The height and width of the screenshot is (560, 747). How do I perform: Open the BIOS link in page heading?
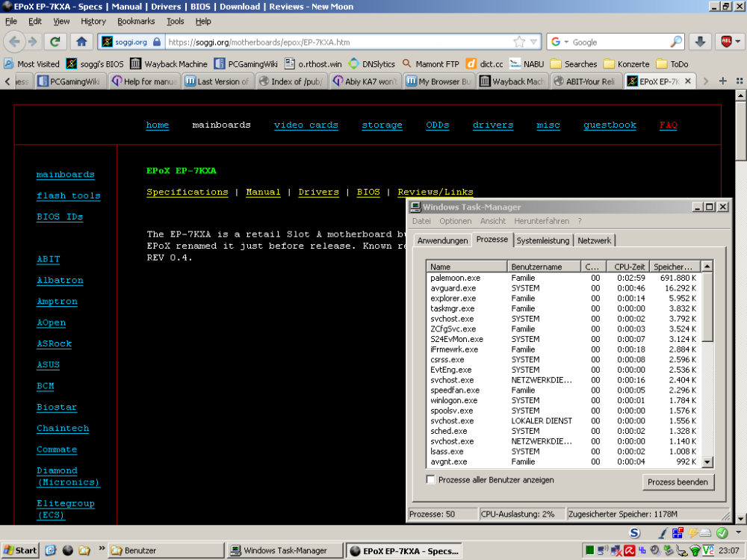tap(368, 192)
